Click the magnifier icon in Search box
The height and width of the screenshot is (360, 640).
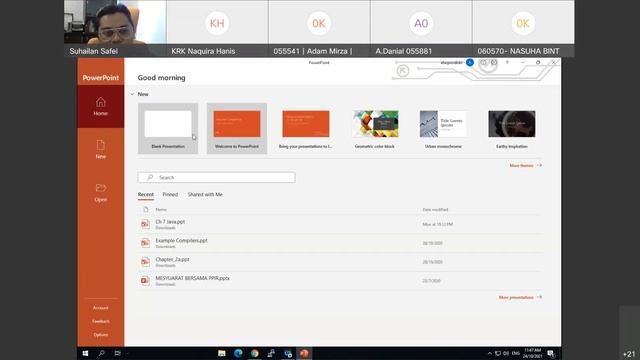click(x=150, y=178)
